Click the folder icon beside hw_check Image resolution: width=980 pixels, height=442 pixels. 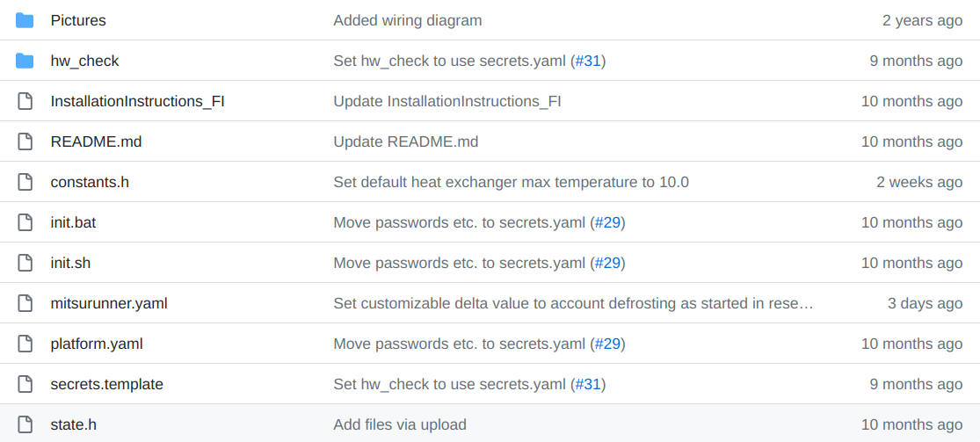[25, 61]
